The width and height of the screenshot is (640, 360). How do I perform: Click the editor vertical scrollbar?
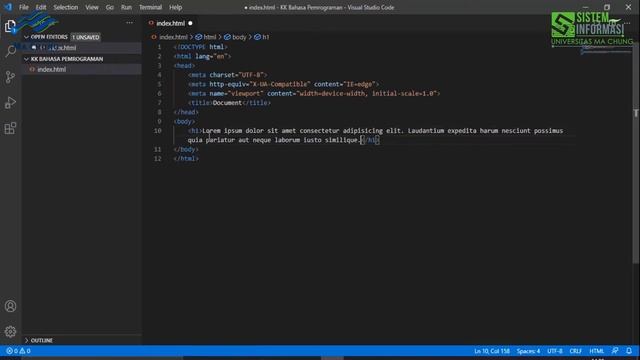[x=636, y=153]
